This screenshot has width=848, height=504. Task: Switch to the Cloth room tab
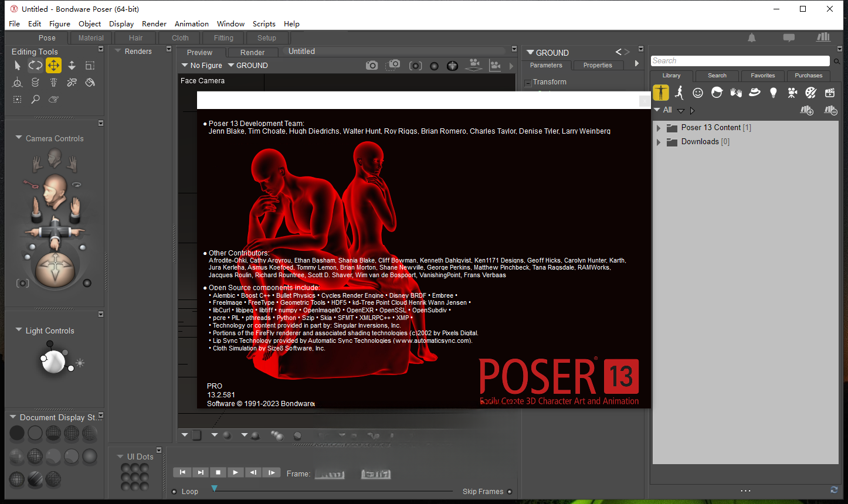(180, 38)
